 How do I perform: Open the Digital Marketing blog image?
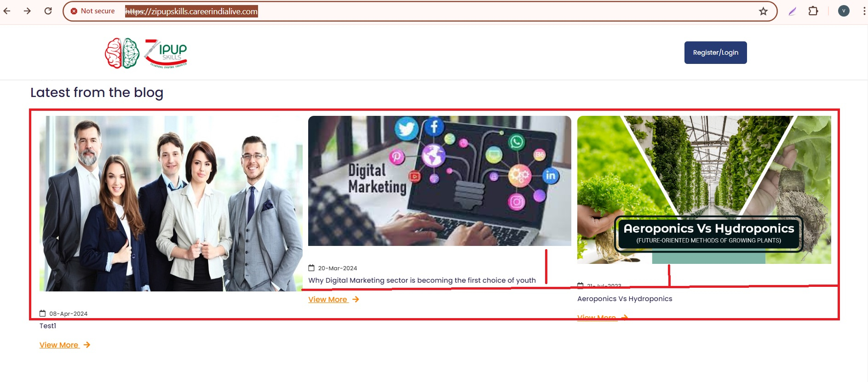coord(439,181)
